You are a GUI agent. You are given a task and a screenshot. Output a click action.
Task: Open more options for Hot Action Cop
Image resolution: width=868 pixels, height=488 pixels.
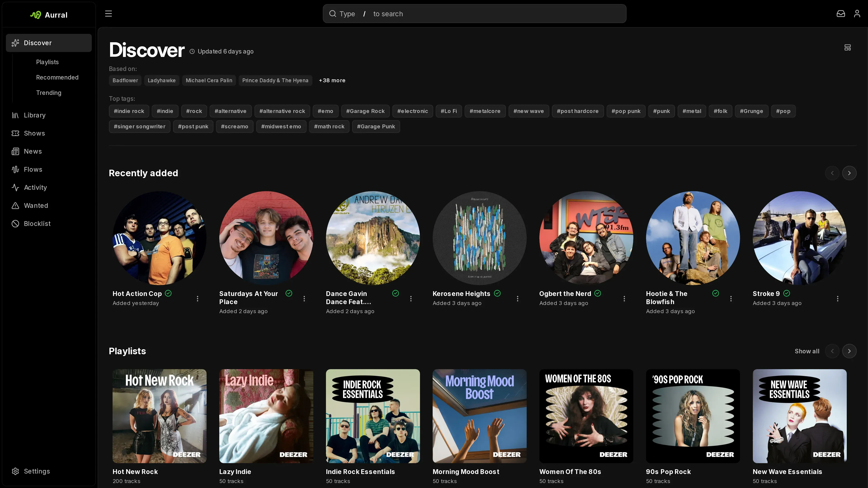click(x=198, y=298)
